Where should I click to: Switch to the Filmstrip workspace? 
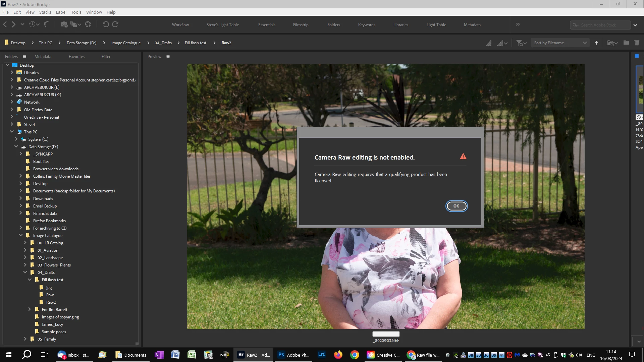point(300,25)
